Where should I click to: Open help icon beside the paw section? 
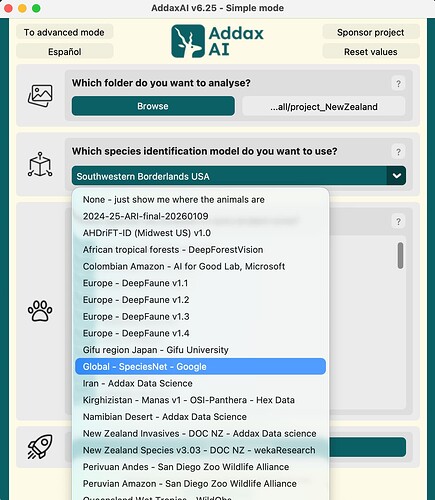398,222
